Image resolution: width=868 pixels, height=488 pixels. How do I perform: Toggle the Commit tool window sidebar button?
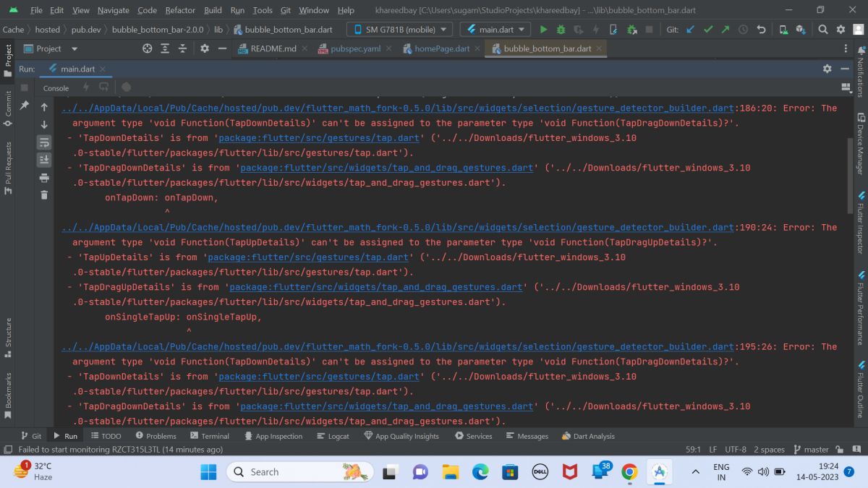(x=8, y=108)
